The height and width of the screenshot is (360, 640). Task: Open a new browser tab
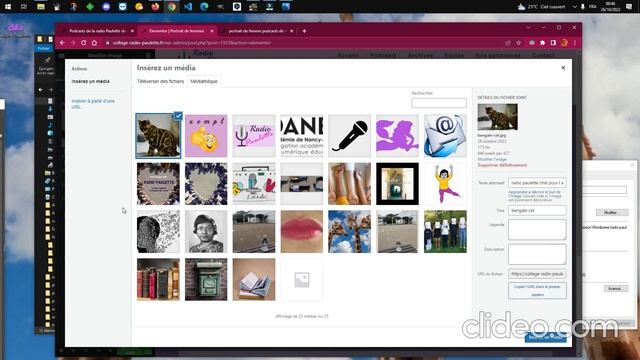click(x=304, y=31)
